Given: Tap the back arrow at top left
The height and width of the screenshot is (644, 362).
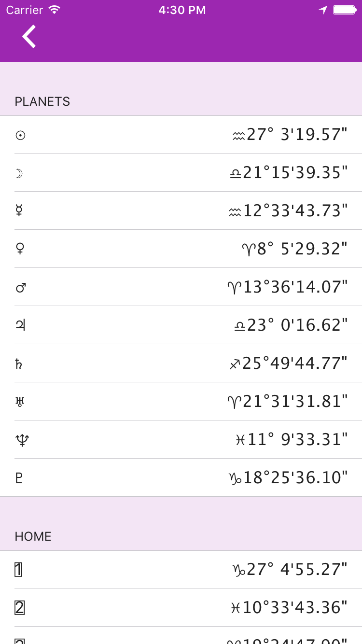Looking at the screenshot, I should 28,37.
